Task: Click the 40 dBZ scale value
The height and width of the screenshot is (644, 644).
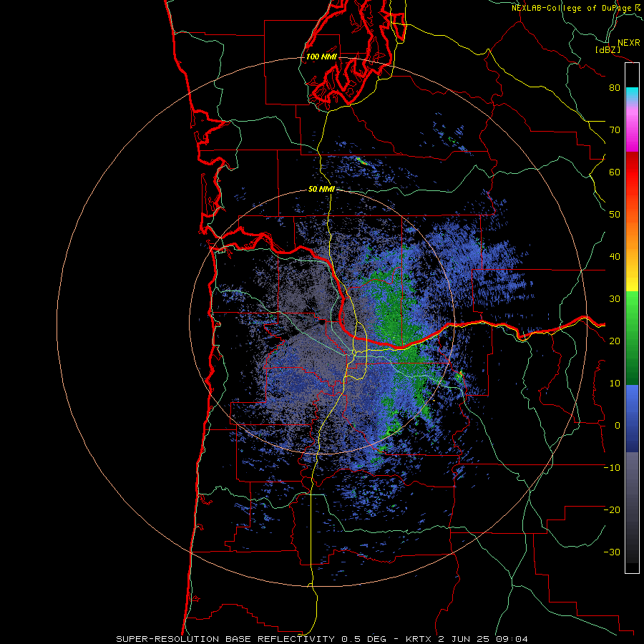Action: click(615, 257)
